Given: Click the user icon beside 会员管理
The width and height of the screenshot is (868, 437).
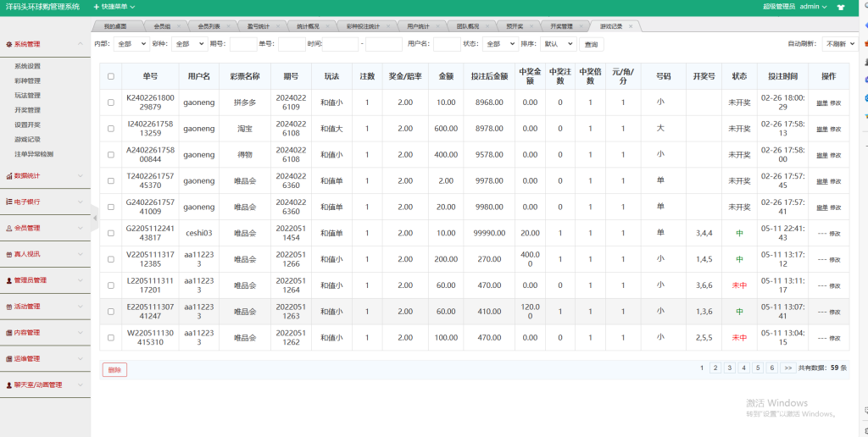Looking at the screenshot, I should 8,228.
